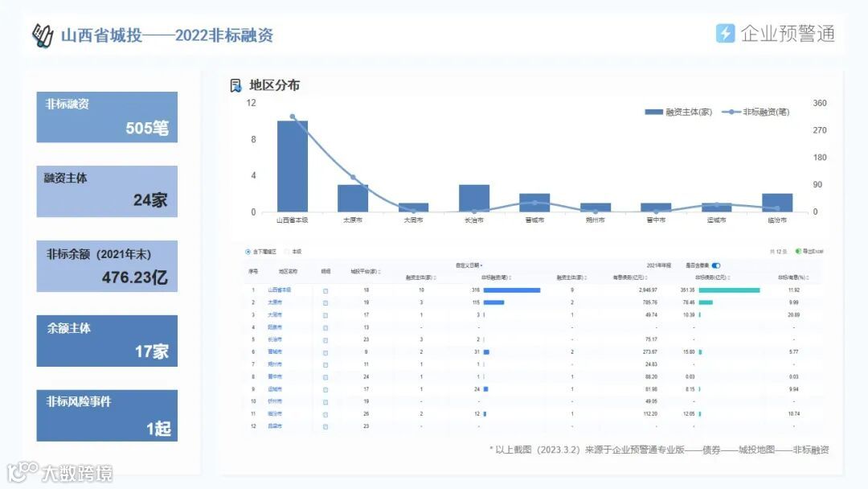Sort 融资主体(家) under 自定义日期
This screenshot has height=489, width=868.
420,277
